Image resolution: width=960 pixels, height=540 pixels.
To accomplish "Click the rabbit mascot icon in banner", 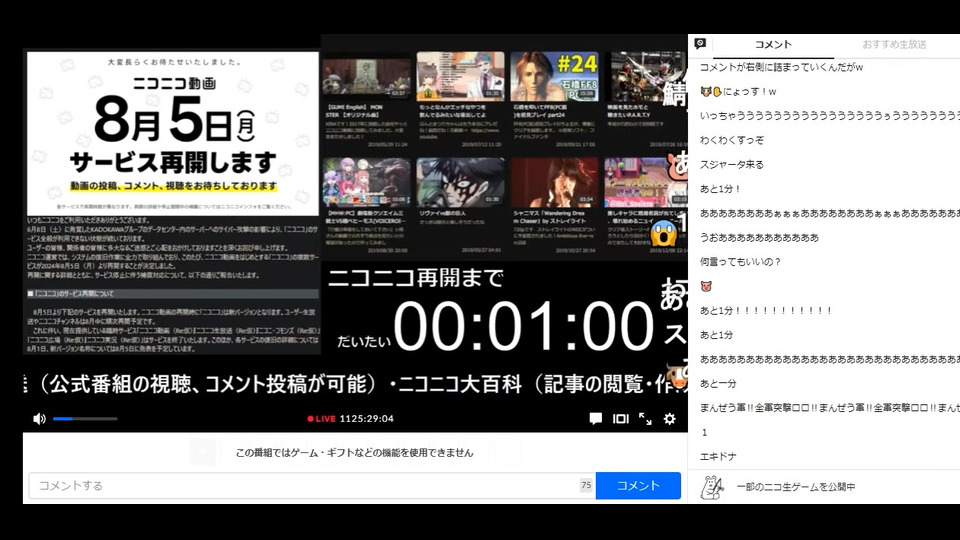I will pyautogui.click(x=712, y=487).
